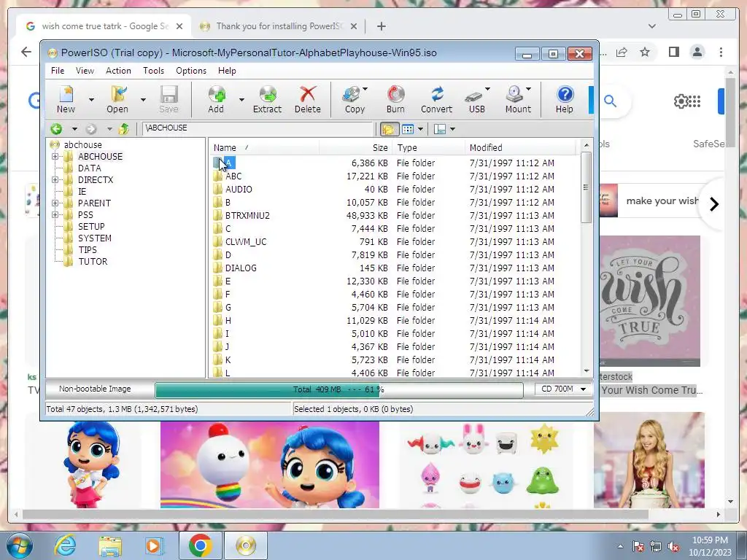Viewport: 747px width, 560px height.
Task: Click the Chrome taskbar icon
Action: (x=200, y=545)
